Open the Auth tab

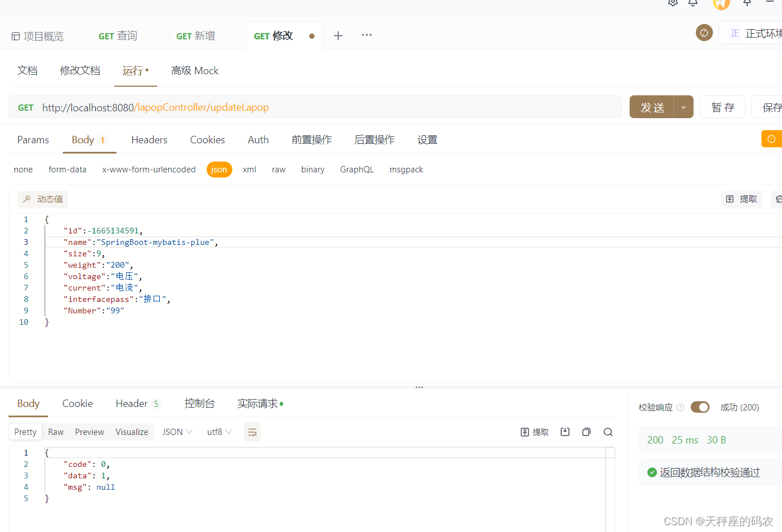pyautogui.click(x=258, y=140)
